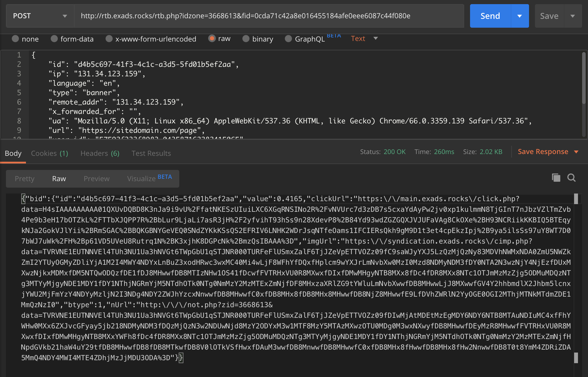Viewport: 588px width, 377px height.
Task: Click the search response magnifier icon
Action: 571,178
